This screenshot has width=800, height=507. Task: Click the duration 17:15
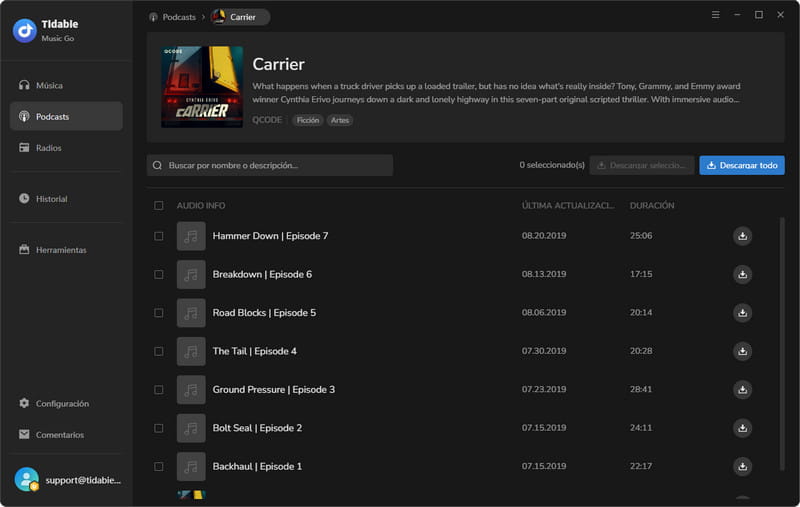641,274
